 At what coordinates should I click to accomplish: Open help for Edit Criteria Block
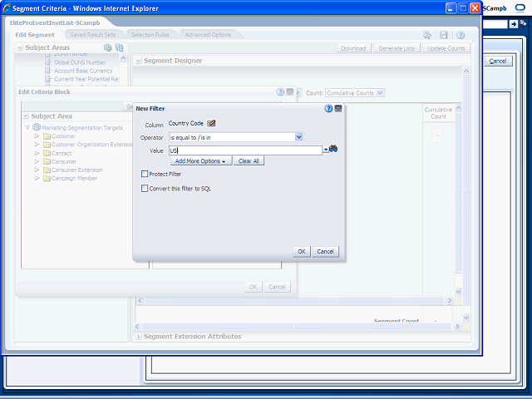click(280, 91)
